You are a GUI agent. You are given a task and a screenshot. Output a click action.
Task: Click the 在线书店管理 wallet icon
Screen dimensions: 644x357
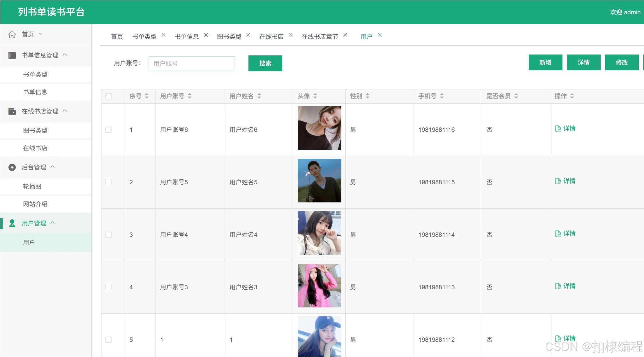pos(12,111)
